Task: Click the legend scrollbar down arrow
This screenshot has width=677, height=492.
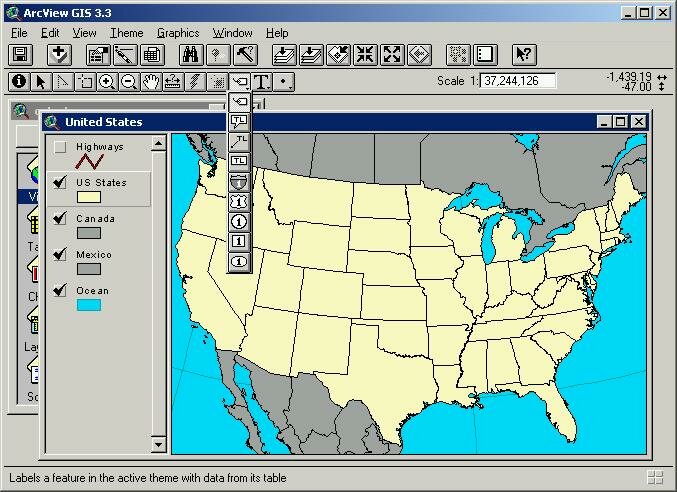Action: [158, 444]
